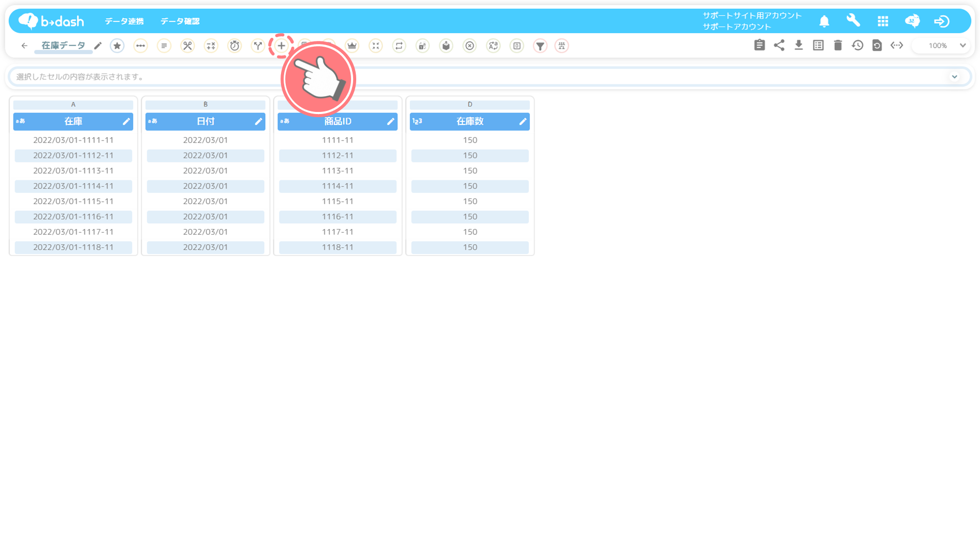
Task: Select cell 2022/03/01-1118-11
Action: click(x=73, y=247)
